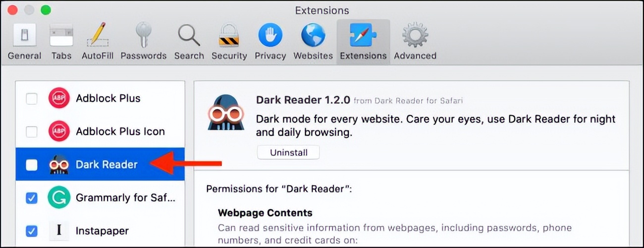Tick the Dark Reader checkbox
The width and height of the screenshot is (644, 248).
point(31,165)
